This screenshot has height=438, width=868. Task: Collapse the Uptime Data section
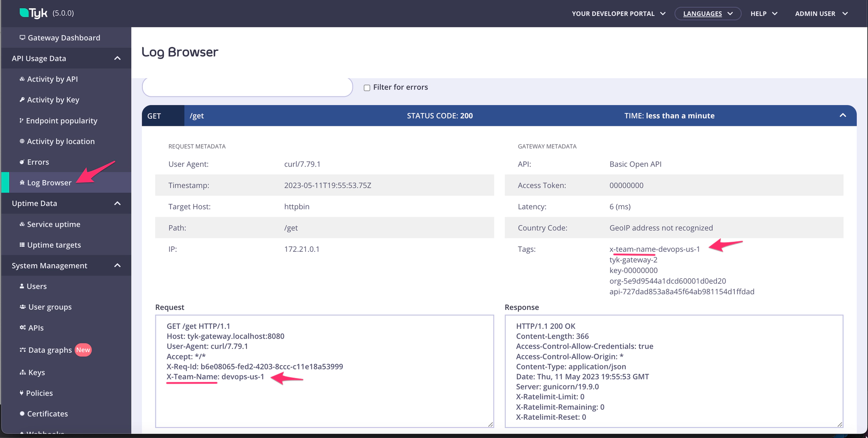coord(117,204)
